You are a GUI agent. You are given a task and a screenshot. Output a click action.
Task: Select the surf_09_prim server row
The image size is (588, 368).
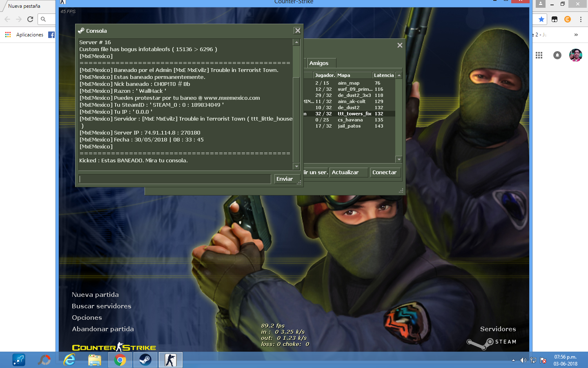point(349,89)
